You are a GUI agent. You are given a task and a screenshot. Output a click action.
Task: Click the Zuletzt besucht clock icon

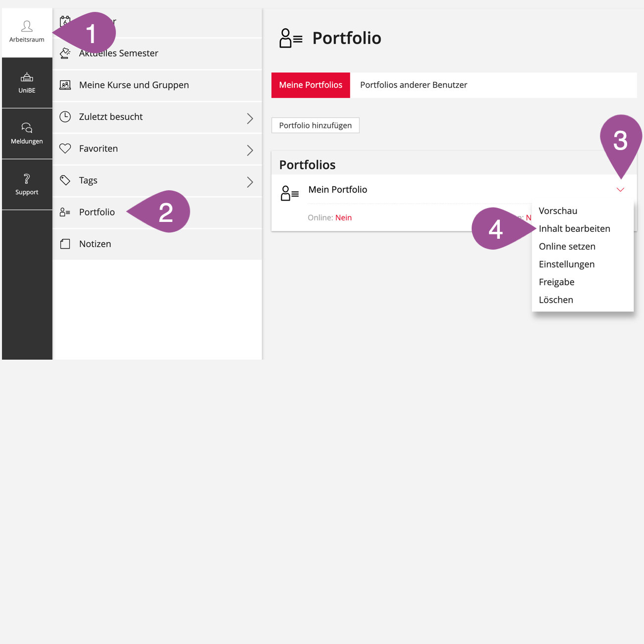65,117
